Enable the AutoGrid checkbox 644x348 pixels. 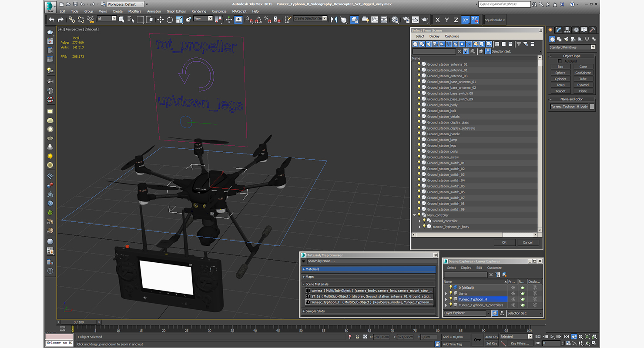click(x=560, y=61)
